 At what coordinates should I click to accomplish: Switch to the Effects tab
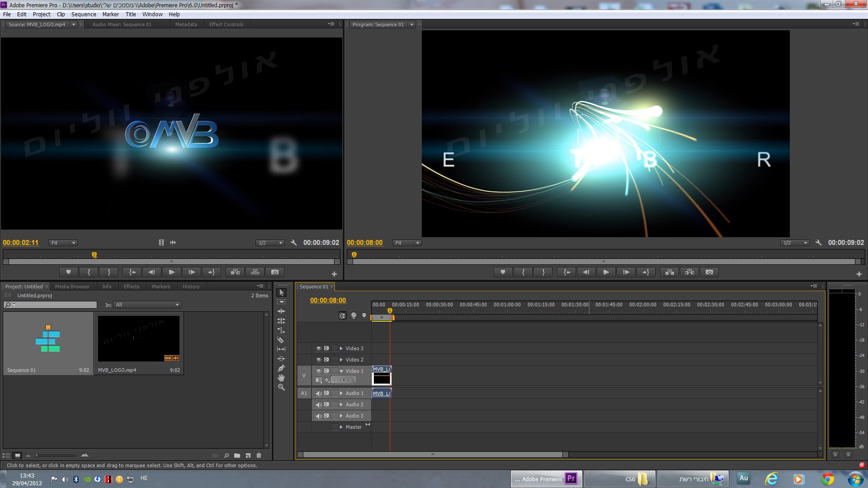point(132,286)
